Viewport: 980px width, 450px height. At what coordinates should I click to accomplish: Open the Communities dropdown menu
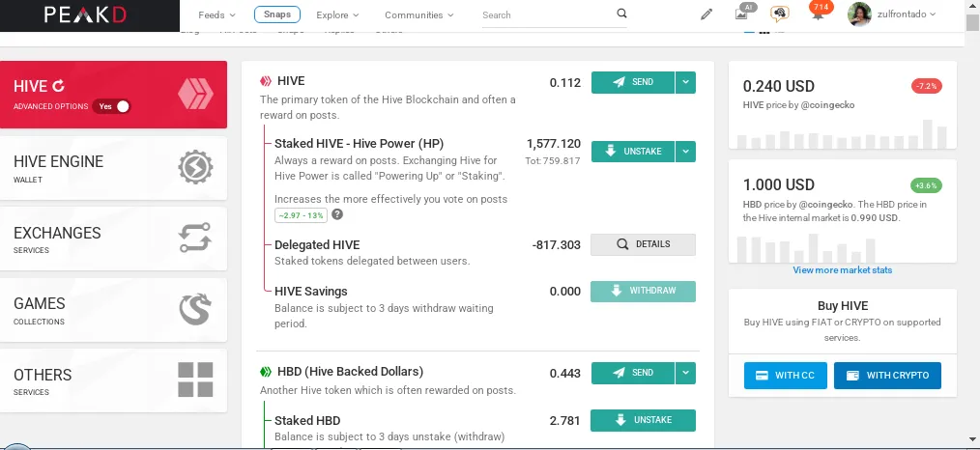419,14
